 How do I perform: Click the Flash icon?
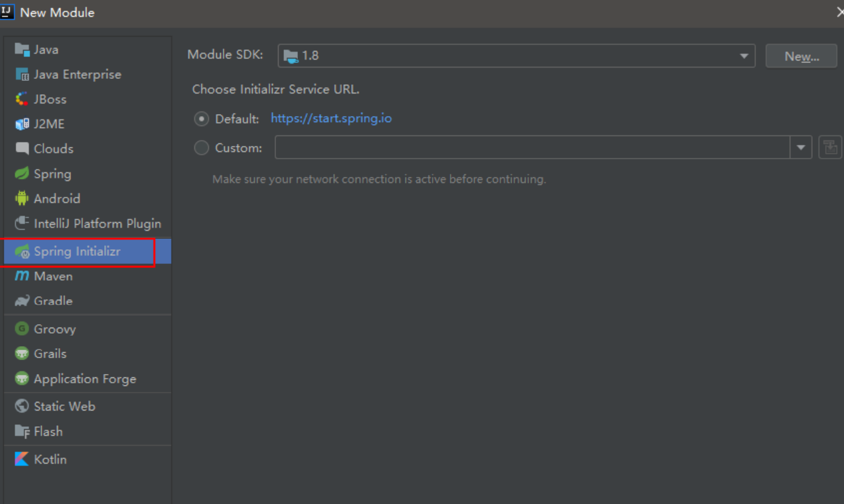pyautogui.click(x=22, y=431)
